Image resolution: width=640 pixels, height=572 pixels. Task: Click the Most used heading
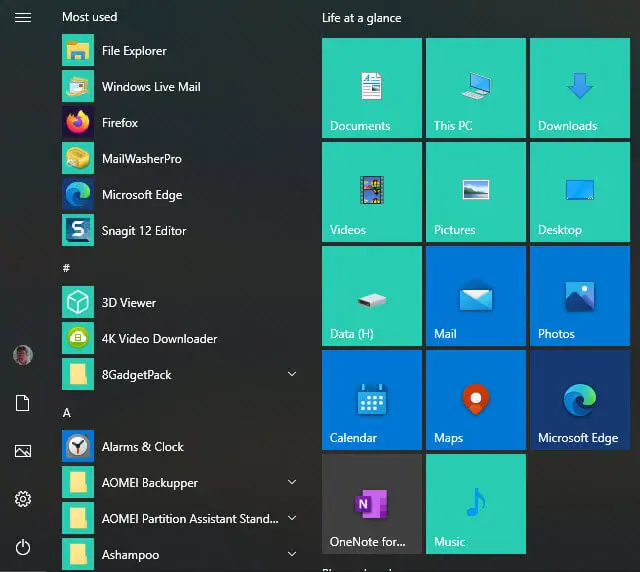(90, 17)
